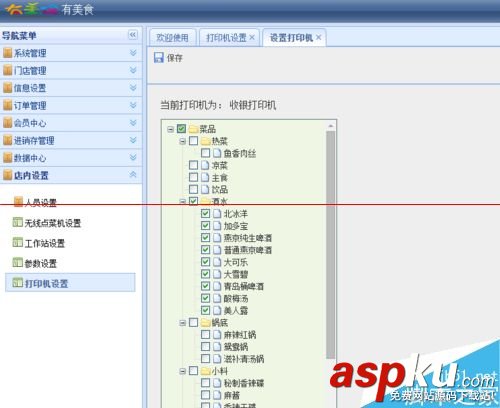Expand the 系统管理 section chevron

pos(133,53)
